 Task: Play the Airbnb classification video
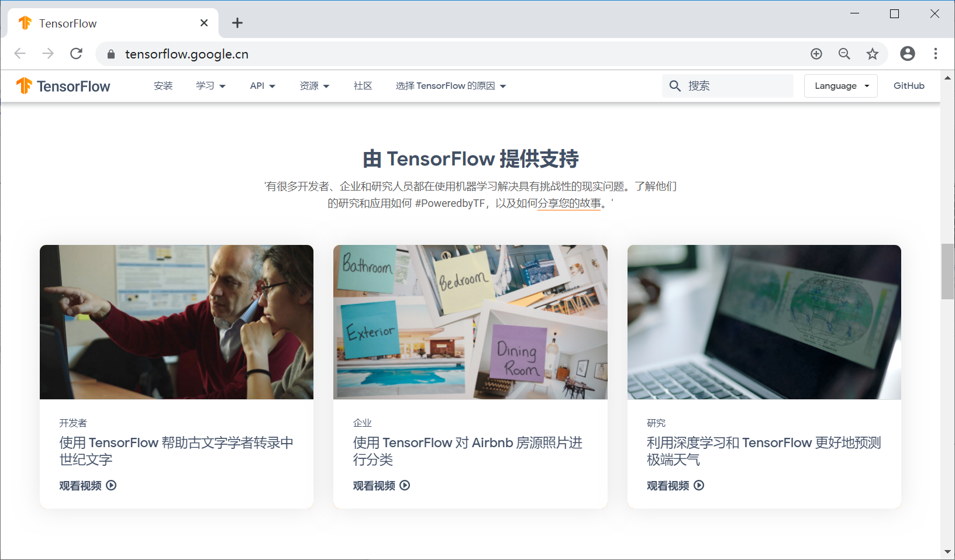click(381, 485)
